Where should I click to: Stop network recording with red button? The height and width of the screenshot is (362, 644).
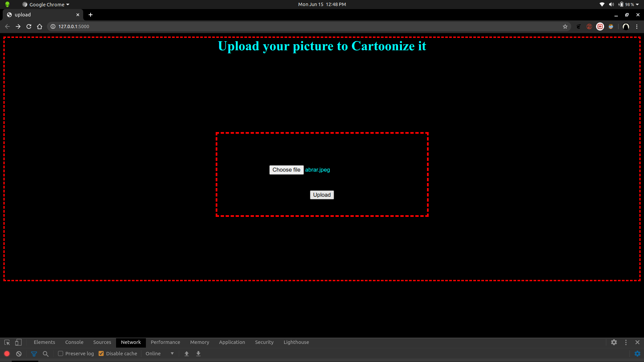[x=7, y=354]
